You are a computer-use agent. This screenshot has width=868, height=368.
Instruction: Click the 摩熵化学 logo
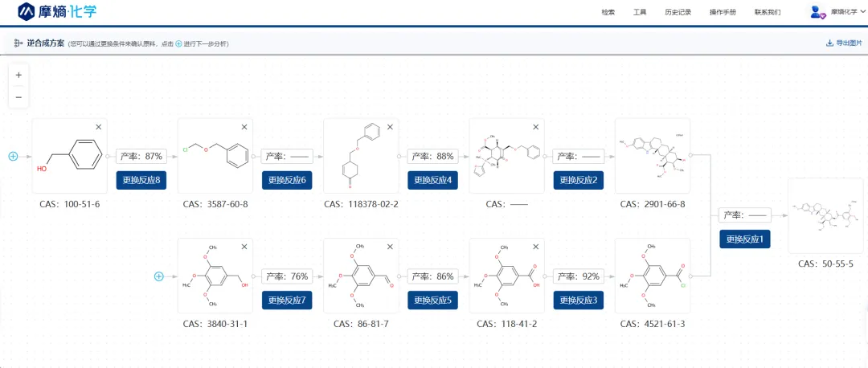click(55, 12)
